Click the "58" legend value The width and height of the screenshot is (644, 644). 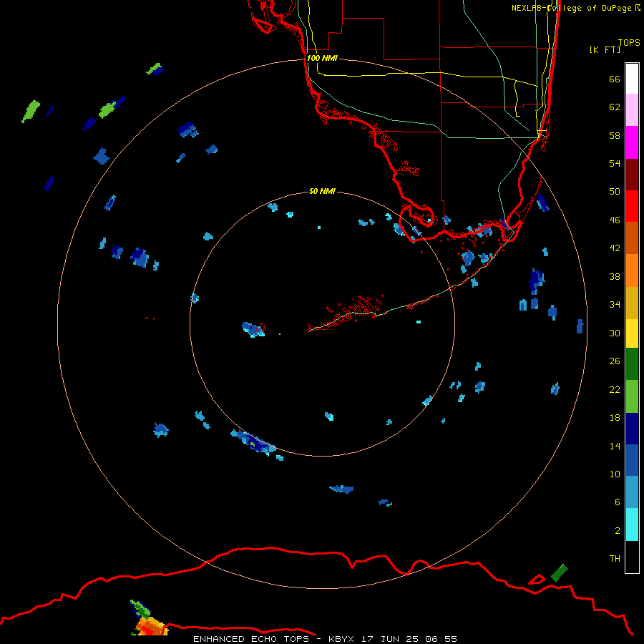pyautogui.click(x=615, y=135)
